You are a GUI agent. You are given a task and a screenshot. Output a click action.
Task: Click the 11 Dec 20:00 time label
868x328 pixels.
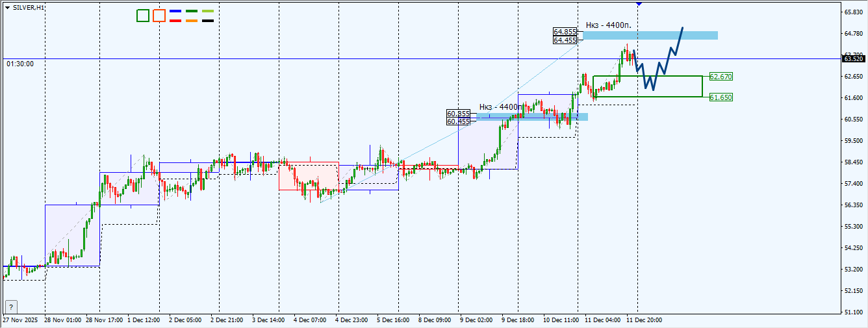tap(645, 320)
